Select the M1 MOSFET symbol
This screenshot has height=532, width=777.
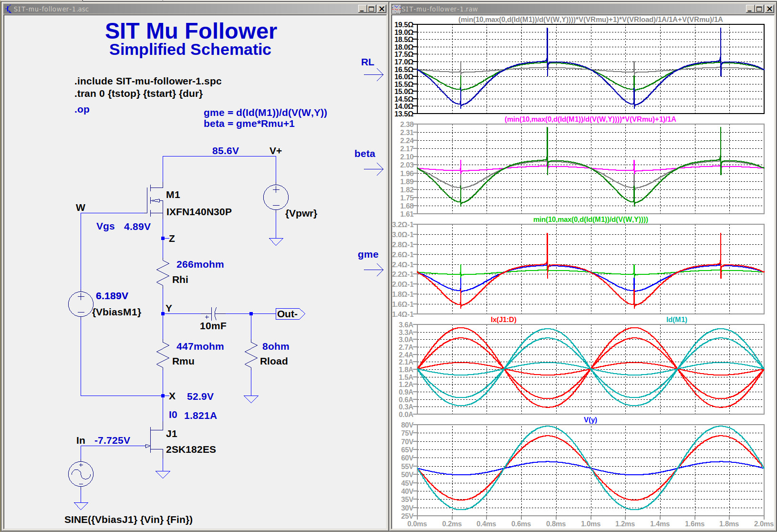point(155,200)
